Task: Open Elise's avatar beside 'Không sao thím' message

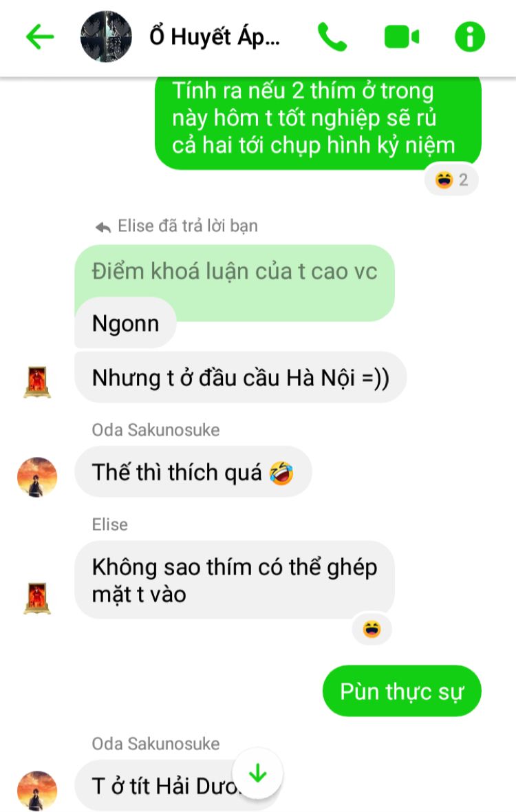Action: 37,598
